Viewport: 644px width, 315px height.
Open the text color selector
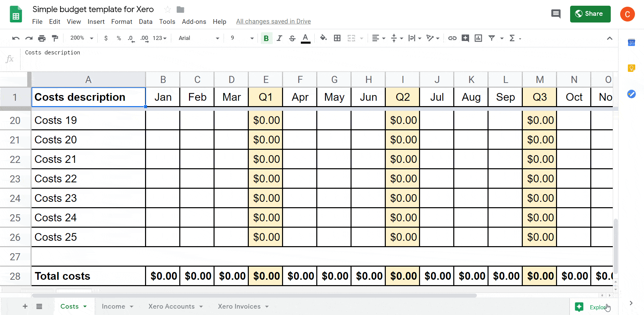(x=305, y=38)
